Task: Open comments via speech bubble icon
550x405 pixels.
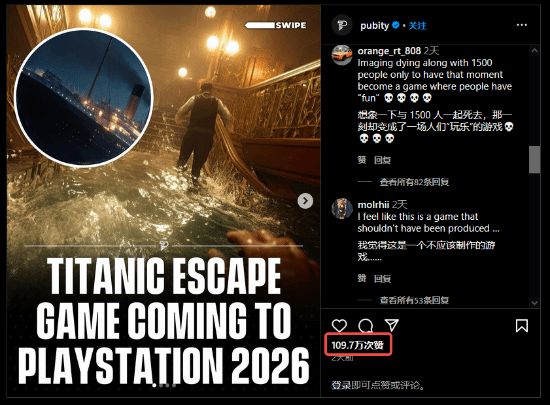Action: point(365,326)
